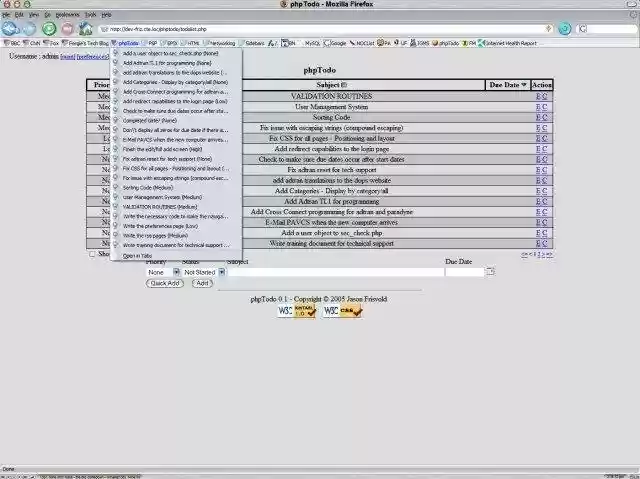The image size is (640, 479).
Task: Open the HTML bookmark folder
Action: point(190,43)
